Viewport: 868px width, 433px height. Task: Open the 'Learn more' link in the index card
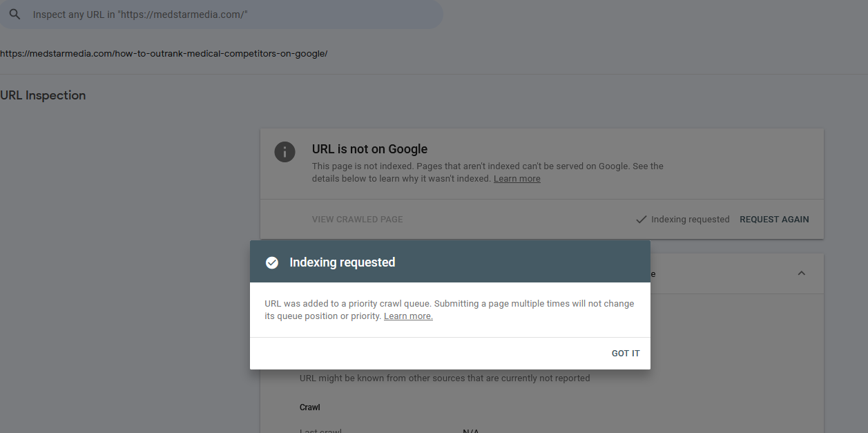coord(517,179)
